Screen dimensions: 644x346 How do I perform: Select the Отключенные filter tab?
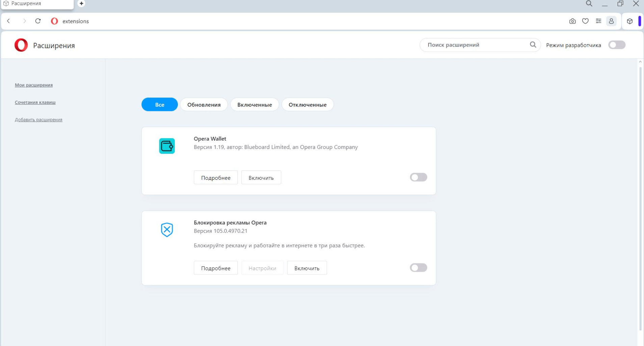coord(307,105)
